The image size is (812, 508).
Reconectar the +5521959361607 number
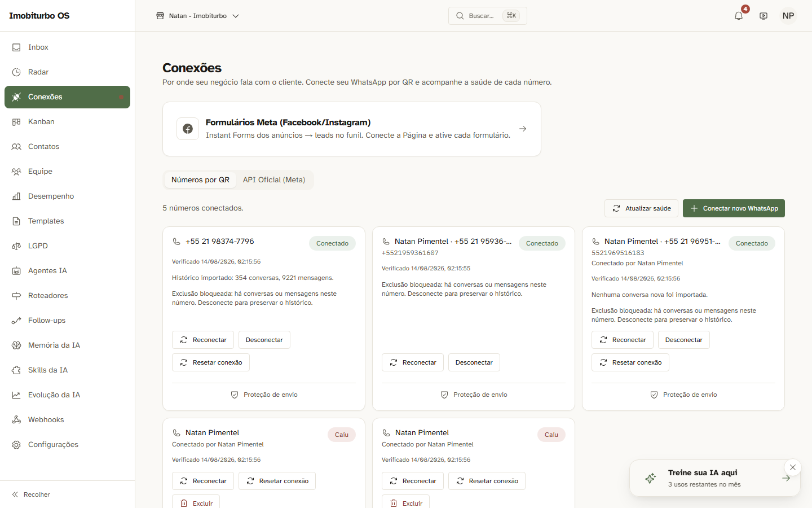pyautogui.click(x=413, y=362)
